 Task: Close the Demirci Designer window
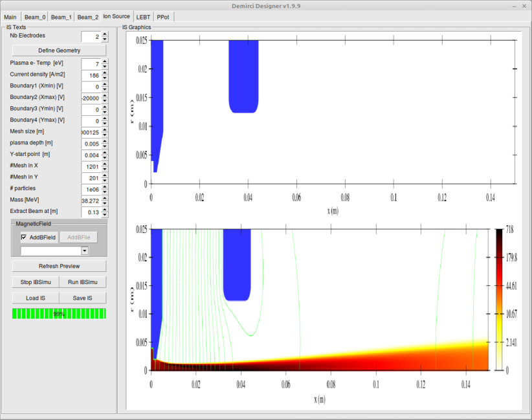[524, 6]
